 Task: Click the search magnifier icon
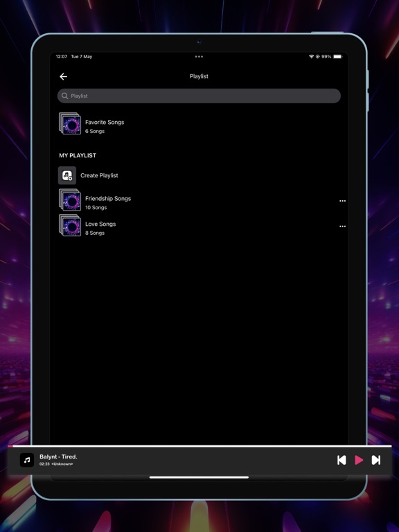pos(64,96)
